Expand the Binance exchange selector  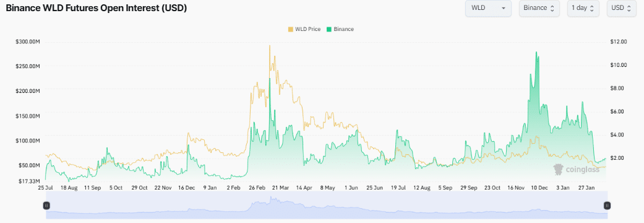[x=539, y=8]
